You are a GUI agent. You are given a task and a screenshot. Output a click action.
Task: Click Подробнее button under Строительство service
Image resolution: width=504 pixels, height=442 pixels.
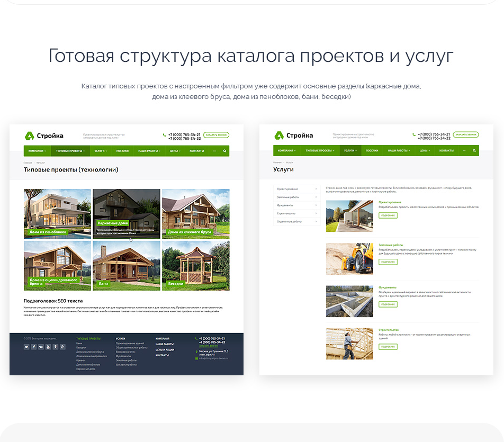click(388, 347)
